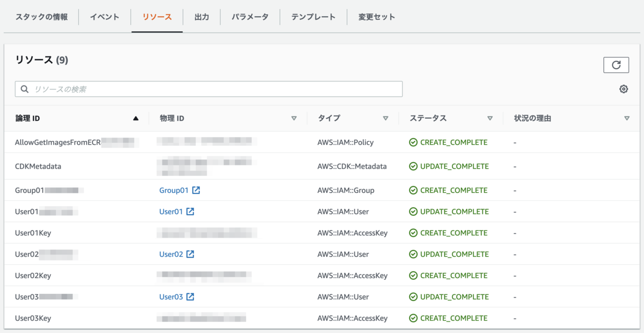Image resolution: width=644 pixels, height=333 pixels.
Task: Focus the リソースの検索 search field
Action: pyautogui.click(x=215, y=89)
